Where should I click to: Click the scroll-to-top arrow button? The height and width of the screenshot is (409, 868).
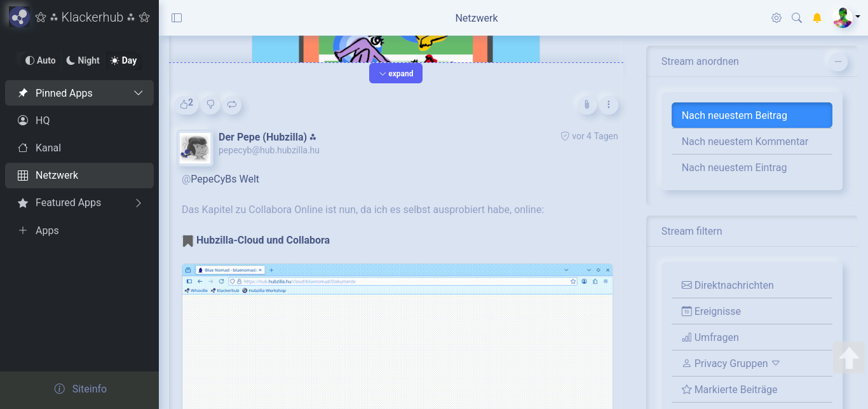tap(849, 358)
